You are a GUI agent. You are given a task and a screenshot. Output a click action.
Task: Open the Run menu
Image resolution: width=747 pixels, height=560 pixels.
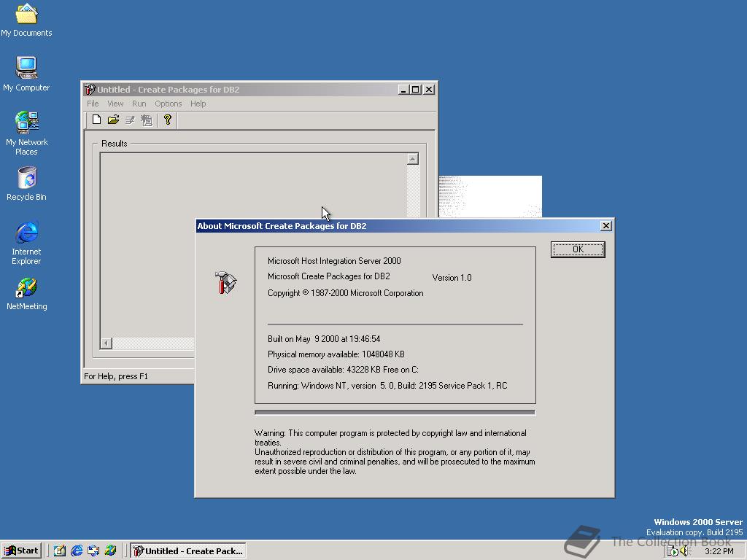(139, 104)
